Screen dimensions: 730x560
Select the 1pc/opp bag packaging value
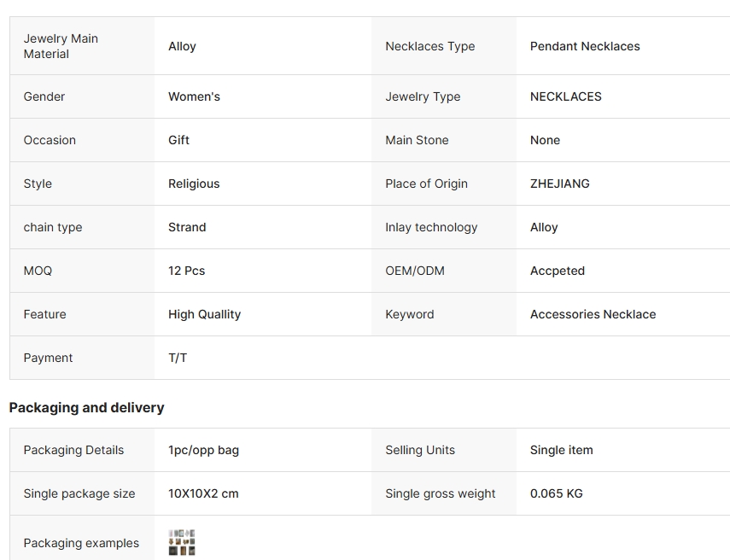pos(203,450)
